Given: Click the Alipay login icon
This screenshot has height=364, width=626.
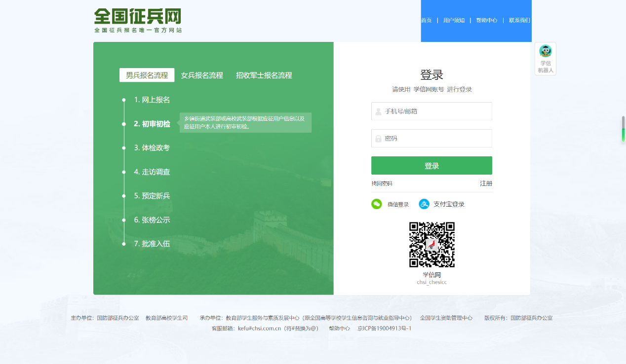Looking at the screenshot, I should click(x=424, y=204).
